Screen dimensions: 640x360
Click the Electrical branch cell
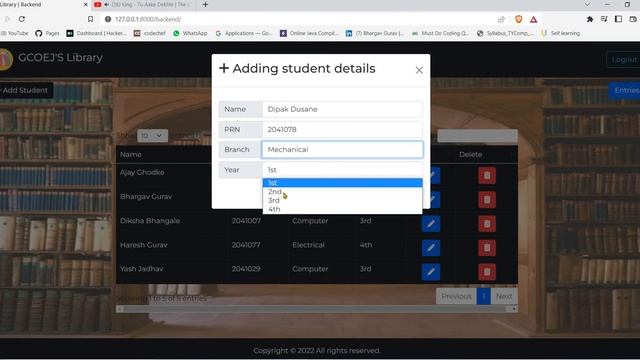(x=308, y=245)
